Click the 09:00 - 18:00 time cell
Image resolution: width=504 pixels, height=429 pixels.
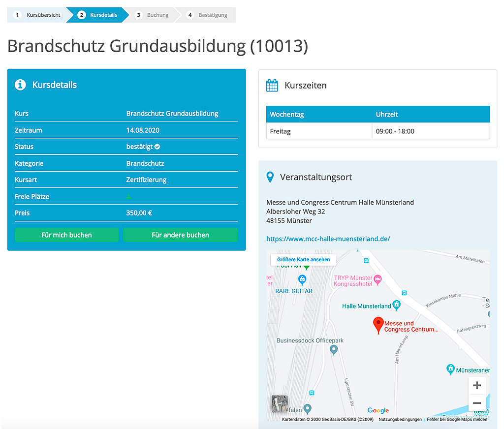431,131
